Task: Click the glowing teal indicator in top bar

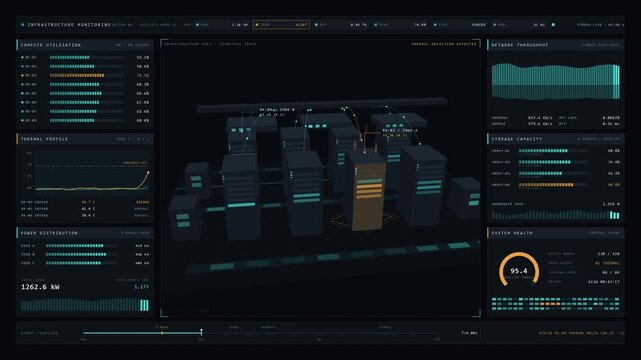Action: click(553, 25)
